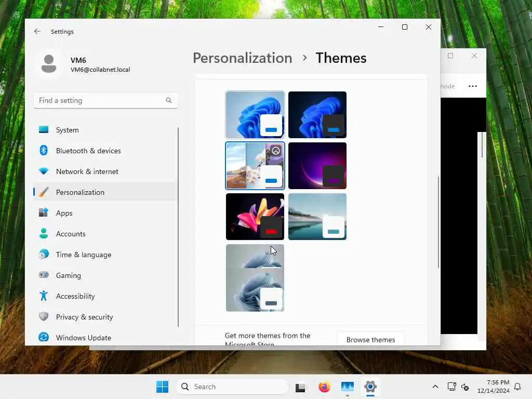This screenshot has width=532, height=399.
Task: Click the Personalization paintbrush icon
Action: point(44,192)
